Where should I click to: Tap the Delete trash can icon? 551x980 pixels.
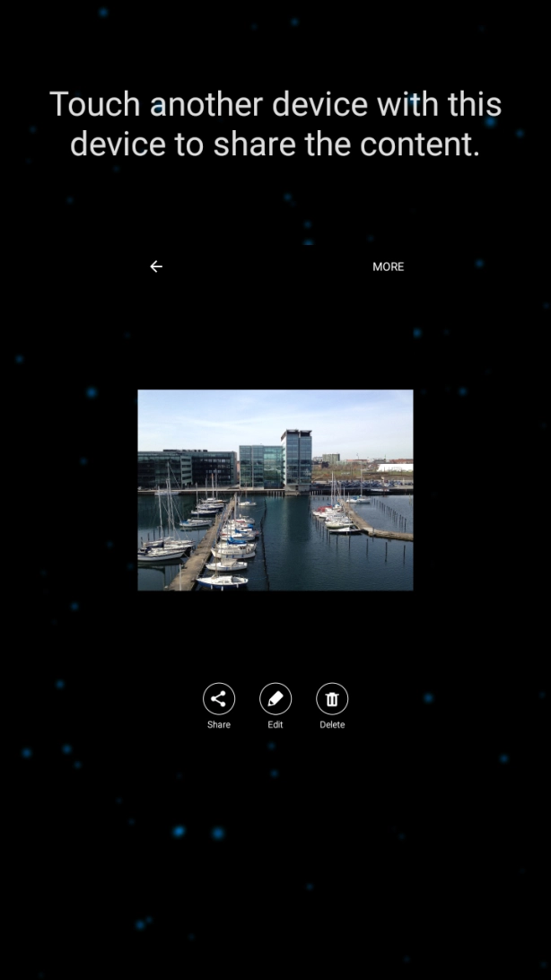point(332,698)
